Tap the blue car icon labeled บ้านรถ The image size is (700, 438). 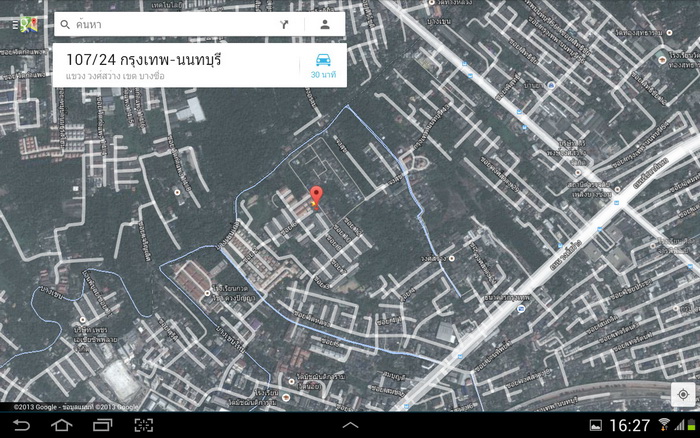click(x=551, y=85)
